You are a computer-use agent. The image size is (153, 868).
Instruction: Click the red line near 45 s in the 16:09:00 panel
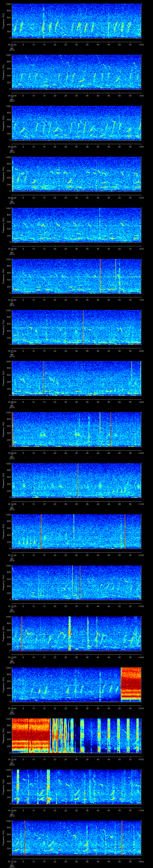(110, 430)
